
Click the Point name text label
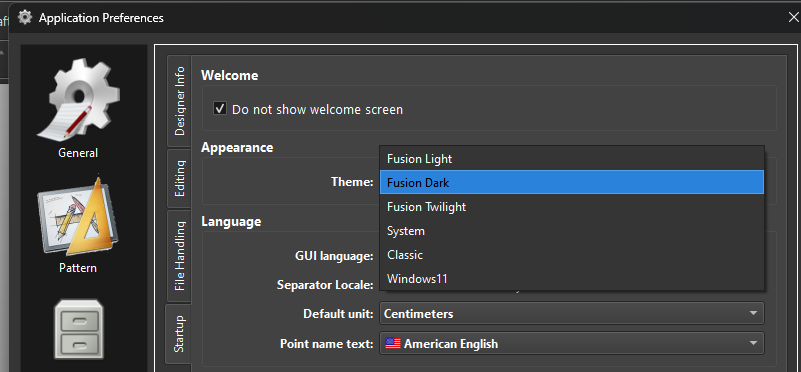(326, 344)
